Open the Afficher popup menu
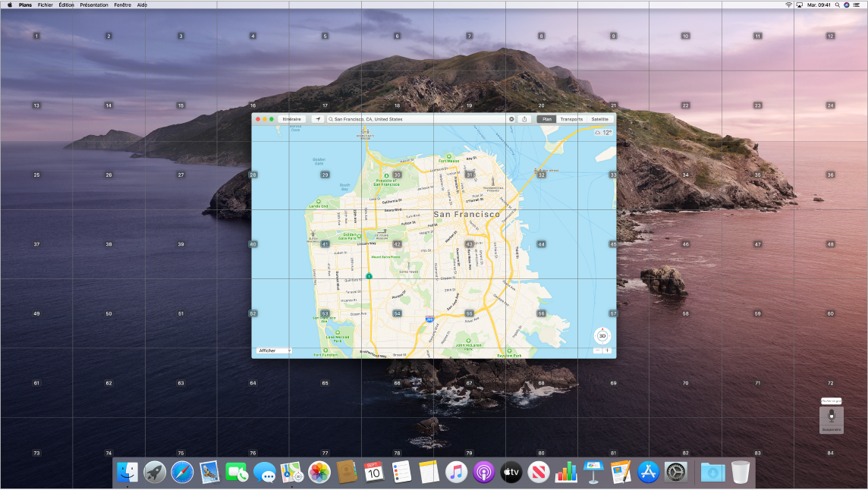The width and height of the screenshot is (868, 490). 274,350
